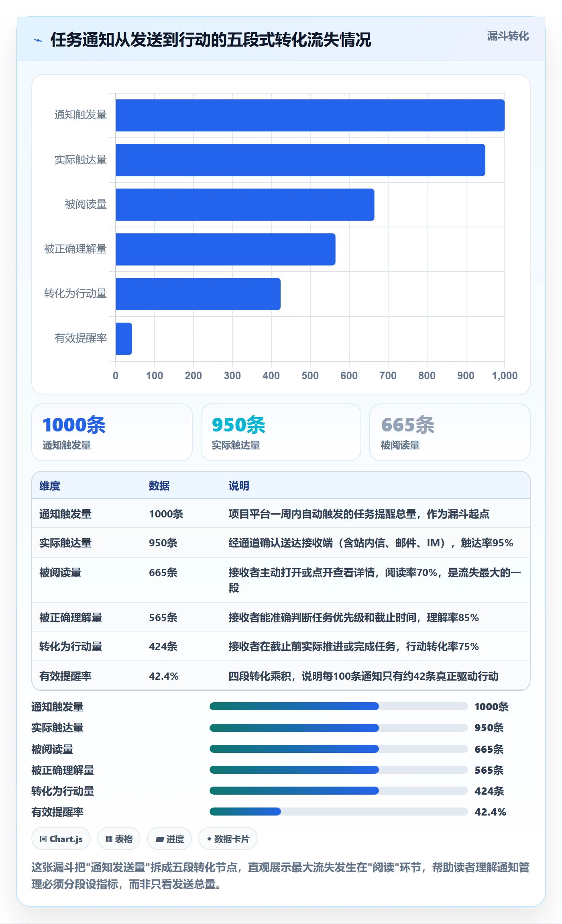Image resolution: width=562 pixels, height=924 pixels.
Task: Click the 说明 column header
Action: click(239, 486)
